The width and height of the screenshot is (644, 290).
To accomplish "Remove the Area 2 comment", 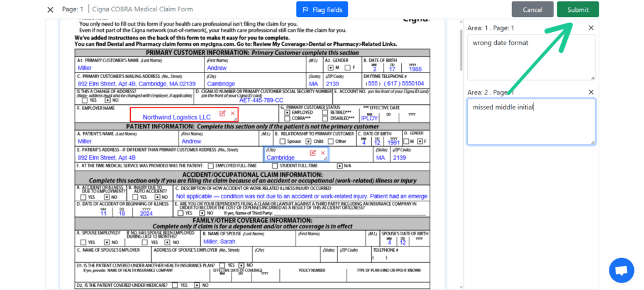I will click(591, 92).
